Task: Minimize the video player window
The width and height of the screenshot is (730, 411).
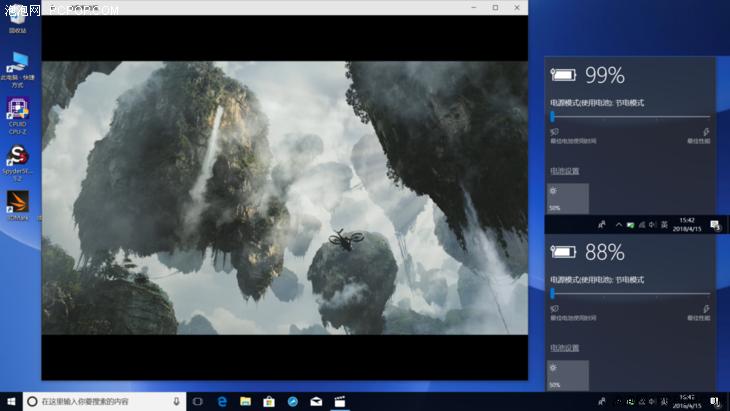Action: [x=474, y=7]
